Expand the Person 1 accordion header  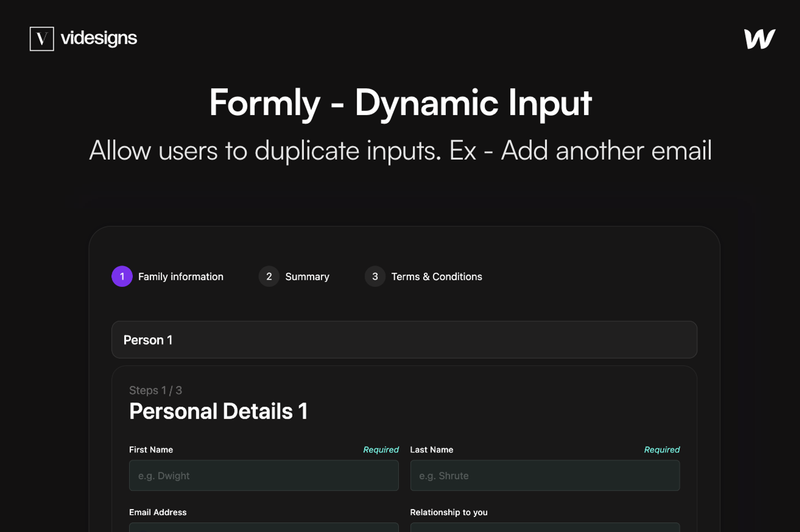coord(404,340)
